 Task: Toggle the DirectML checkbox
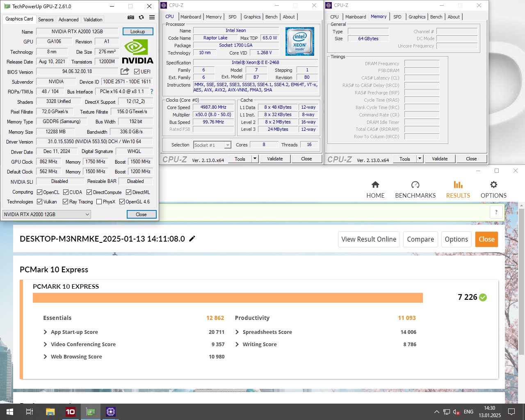(x=128, y=192)
